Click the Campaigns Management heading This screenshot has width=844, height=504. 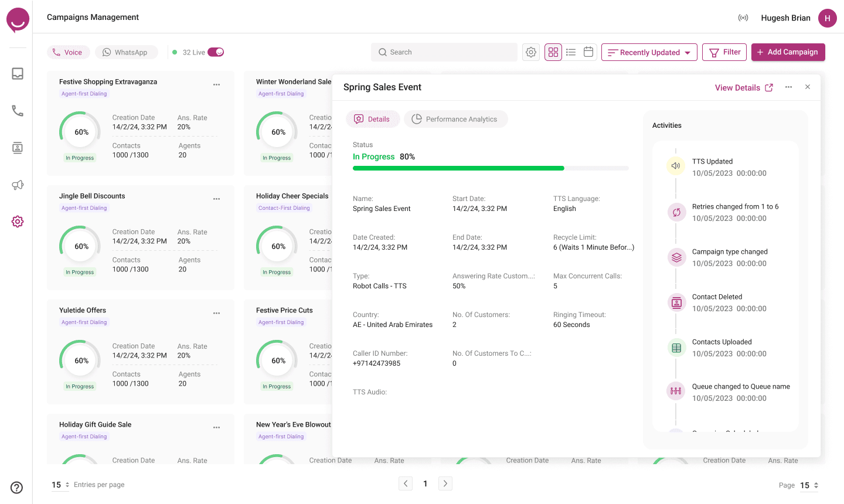click(x=93, y=18)
